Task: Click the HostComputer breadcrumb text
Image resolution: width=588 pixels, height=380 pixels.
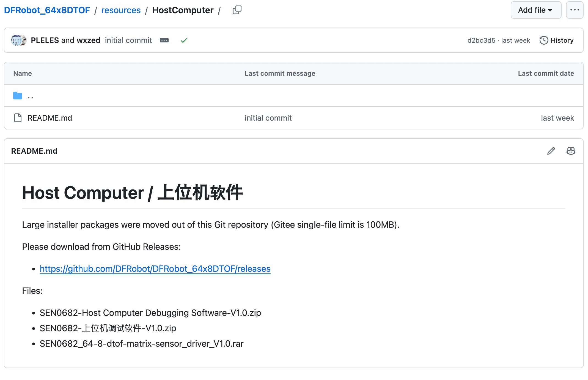Action: pos(183,10)
